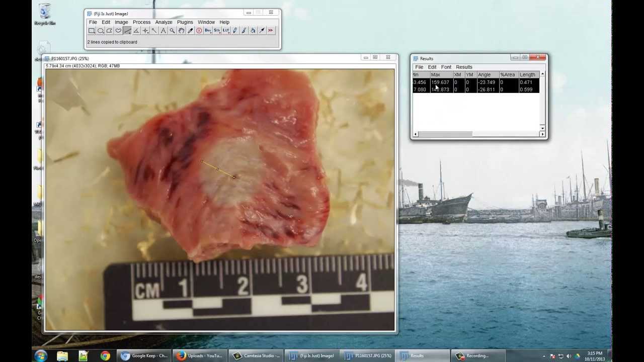Viewport: 644px width, 362px height.
Task: Open the Stk stacks menu
Action: 217,31
